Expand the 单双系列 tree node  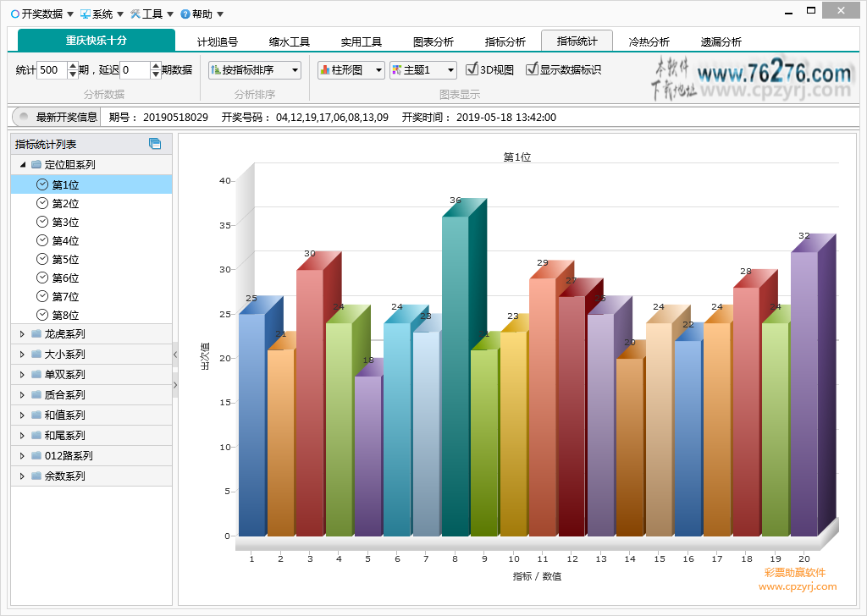[x=22, y=375]
